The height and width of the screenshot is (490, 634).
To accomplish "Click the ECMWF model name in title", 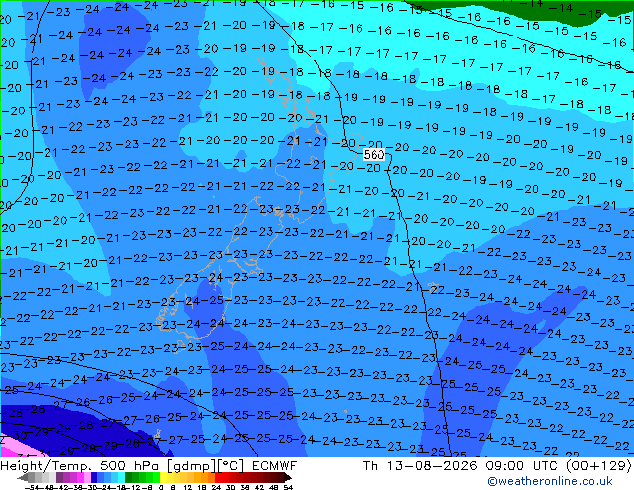I will (275, 466).
